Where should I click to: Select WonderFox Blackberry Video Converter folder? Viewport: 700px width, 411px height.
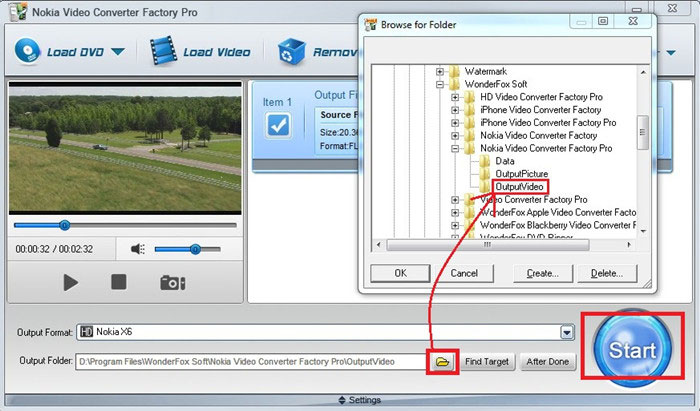click(558, 225)
